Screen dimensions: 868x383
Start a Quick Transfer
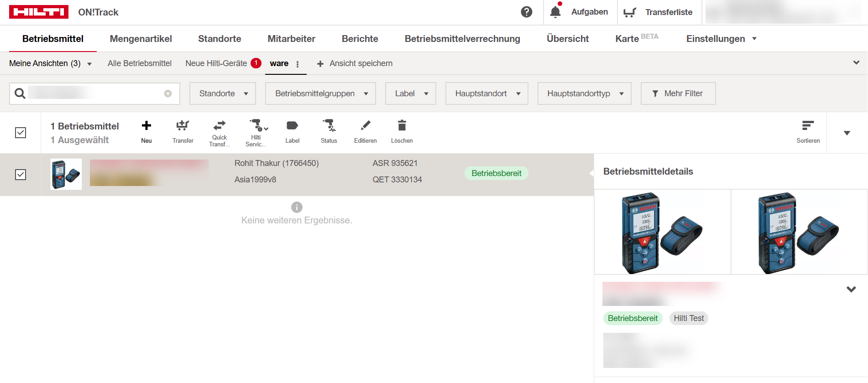coord(220,133)
